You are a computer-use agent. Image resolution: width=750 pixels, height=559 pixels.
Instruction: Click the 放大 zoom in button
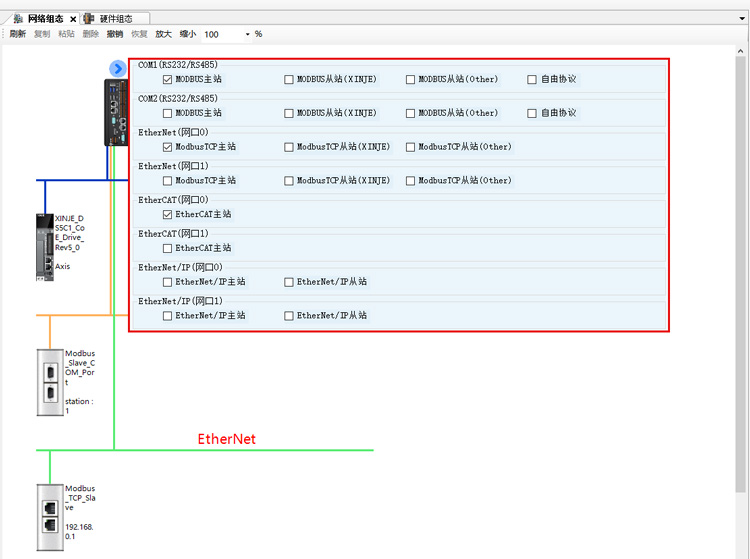(x=163, y=34)
